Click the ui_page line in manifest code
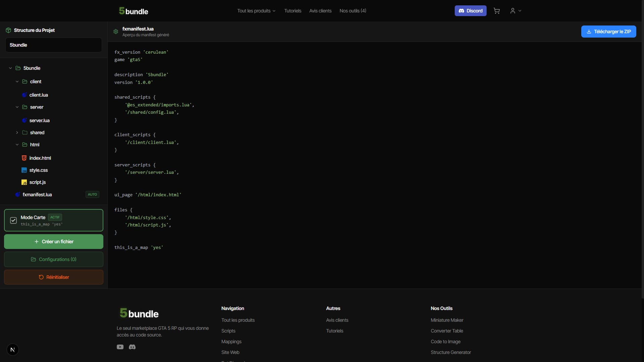Screen dimensions: 644x362 [x=148, y=195]
